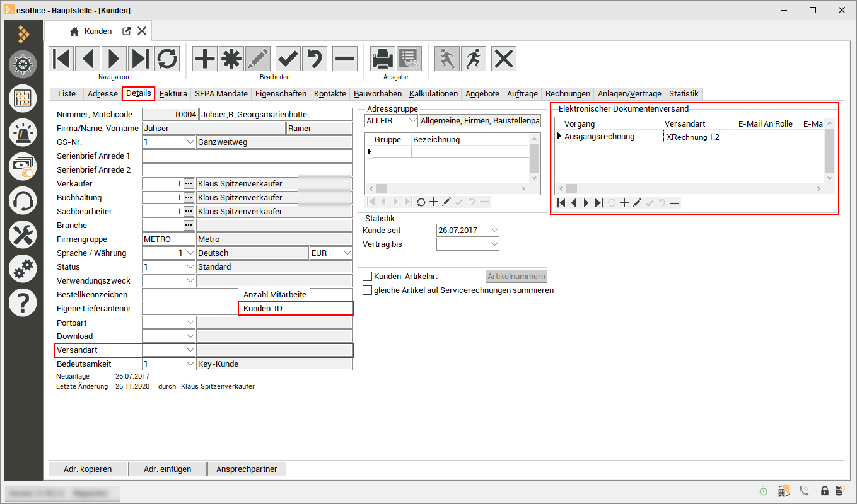Open the Statistik tab
The height and width of the screenshot is (504, 857).
684,93
